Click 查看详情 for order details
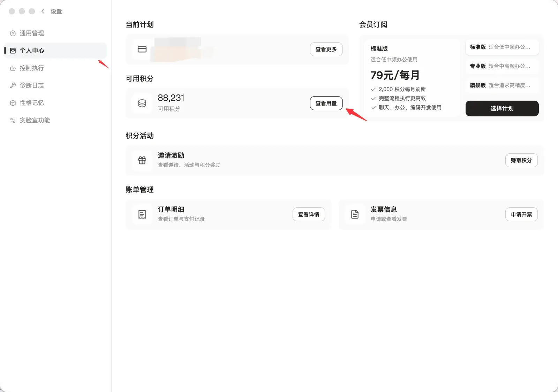This screenshot has width=558, height=392. pos(309,214)
